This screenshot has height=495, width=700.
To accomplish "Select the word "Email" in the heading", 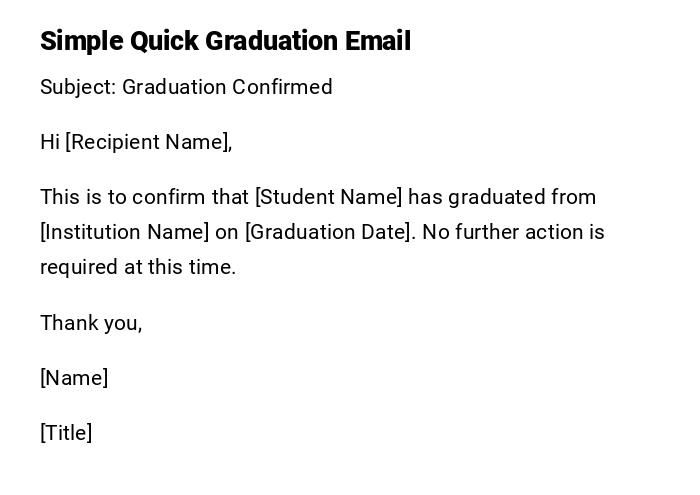I will point(378,41).
